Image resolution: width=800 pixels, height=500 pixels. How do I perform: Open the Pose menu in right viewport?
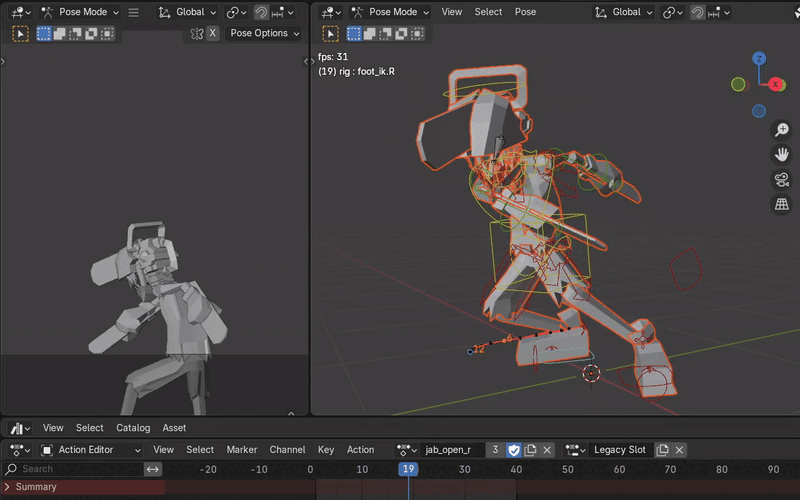point(525,12)
